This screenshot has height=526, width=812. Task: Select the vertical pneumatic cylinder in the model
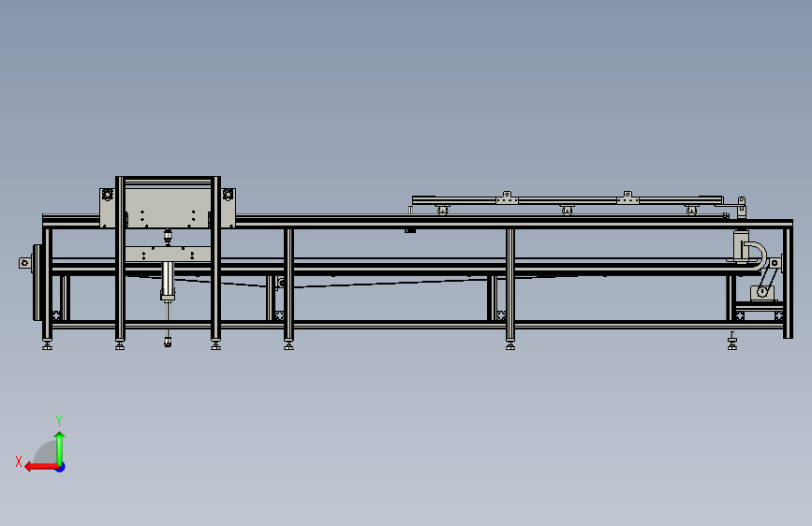pyautogui.click(x=168, y=281)
